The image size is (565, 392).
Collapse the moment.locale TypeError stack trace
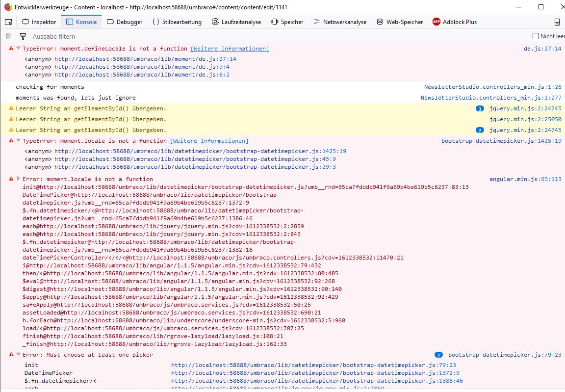coord(19,141)
